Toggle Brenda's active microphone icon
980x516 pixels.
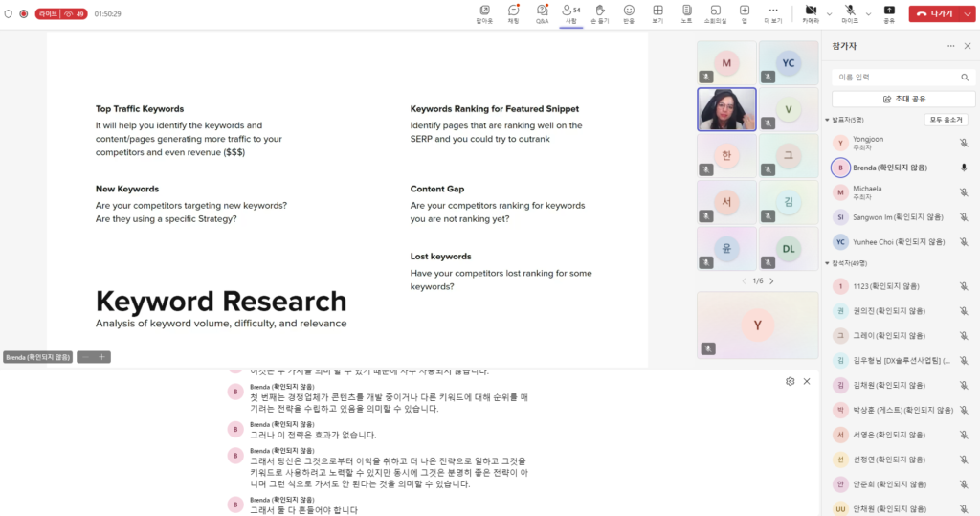point(964,168)
